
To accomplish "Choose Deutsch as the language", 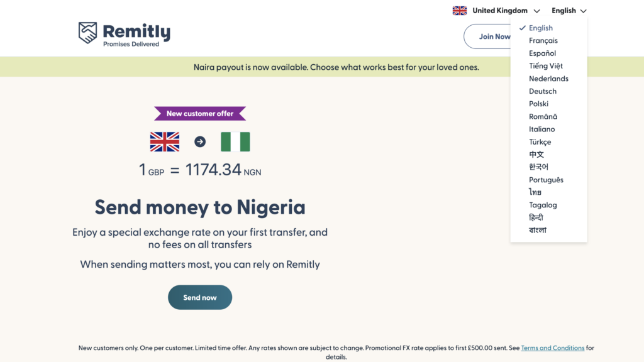I will point(542,91).
